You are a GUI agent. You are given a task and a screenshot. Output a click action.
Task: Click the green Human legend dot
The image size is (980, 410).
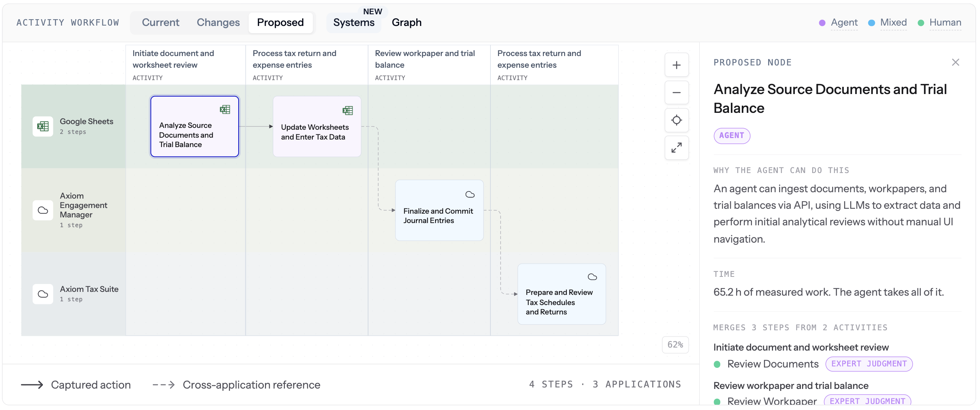click(921, 23)
